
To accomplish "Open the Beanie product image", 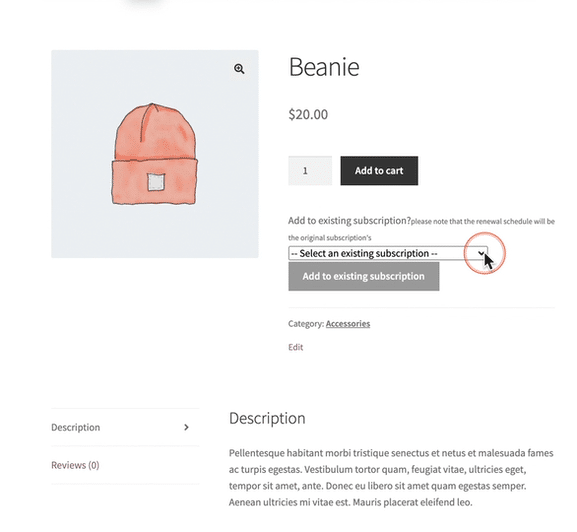I will point(155,154).
